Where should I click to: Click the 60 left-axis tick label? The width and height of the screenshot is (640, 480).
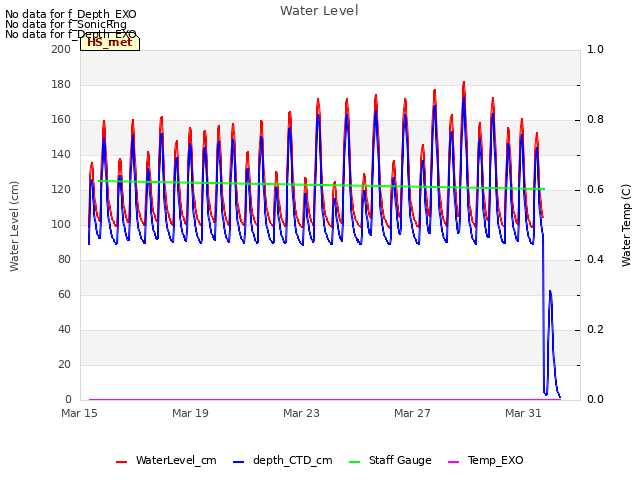[64, 294]
